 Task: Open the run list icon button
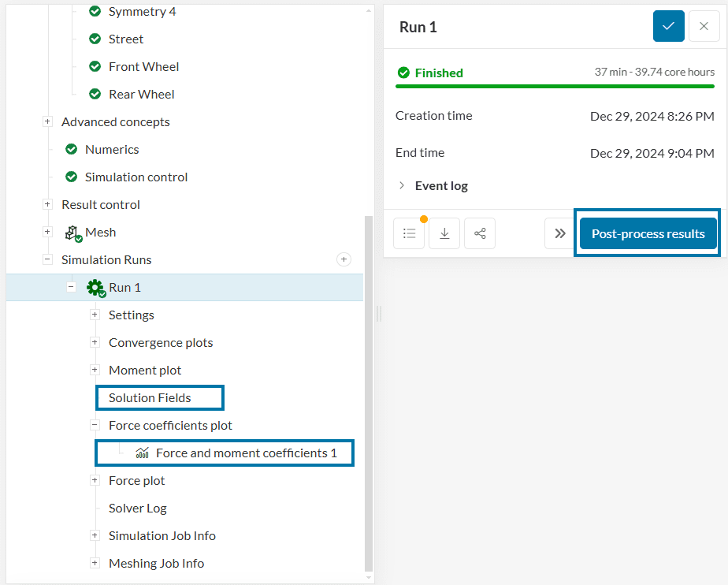[x=409, y=233]
